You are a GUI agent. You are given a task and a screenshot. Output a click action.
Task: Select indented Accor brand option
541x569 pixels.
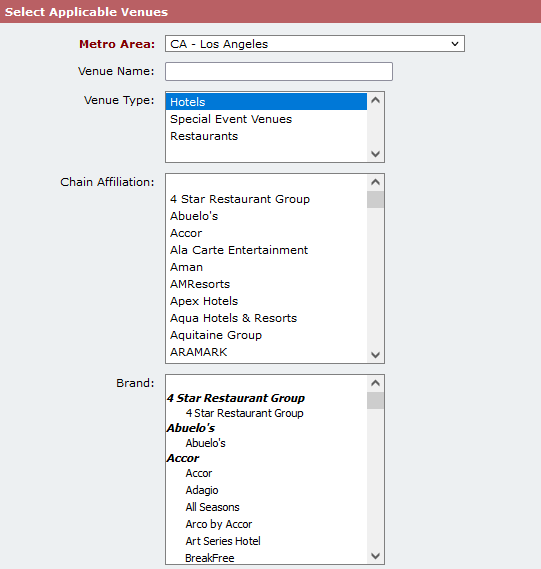pyautogui.click(x=266, y=473)
